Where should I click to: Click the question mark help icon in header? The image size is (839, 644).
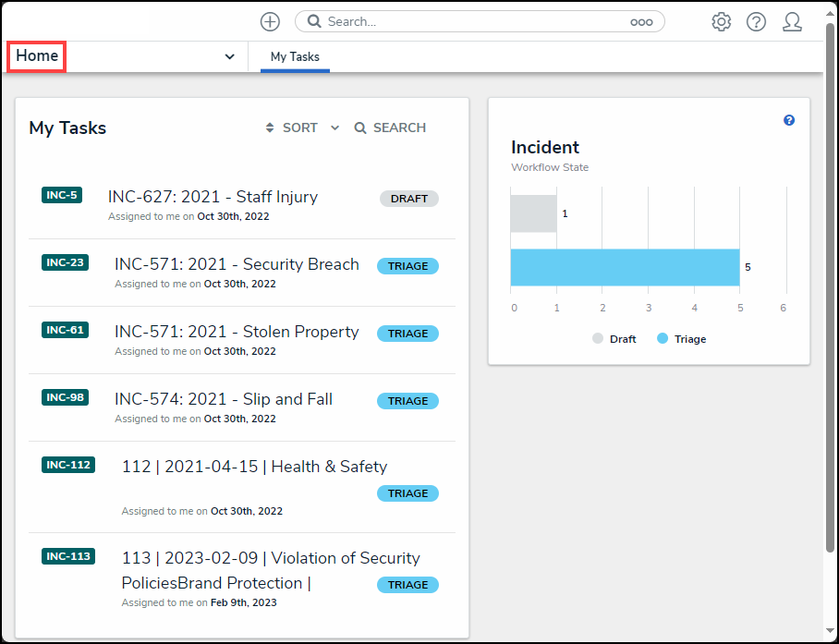[x=756, y=21]
